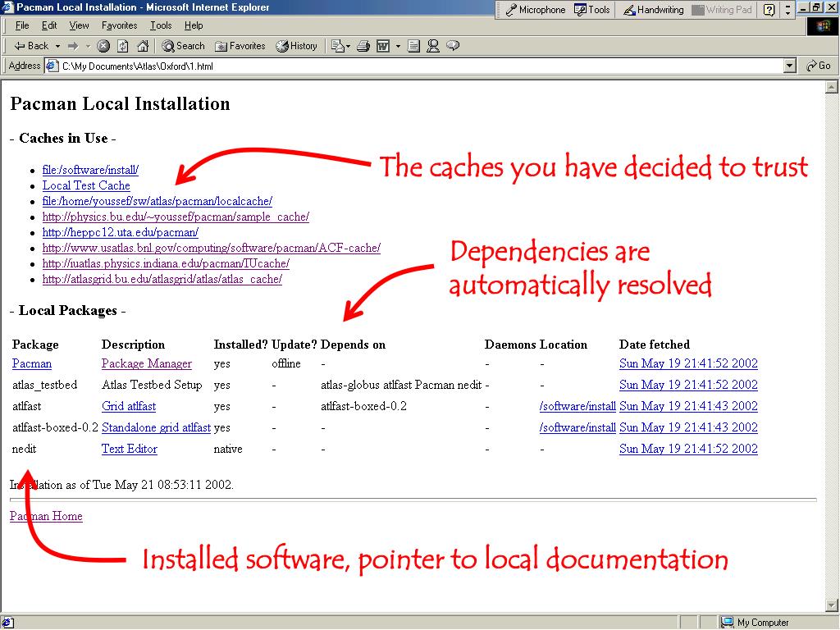Open the heppc12.uta.edu pacman link
The width and height of the screenshot is (840, 630).
pyautogui.click(x=121, y=232)
